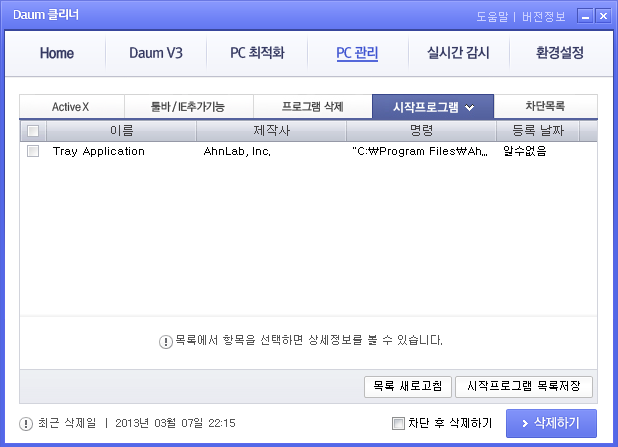Viewport: 618px width, 447px height.
Task: Open the 차단목록 sub-tab
Action: 545,106
